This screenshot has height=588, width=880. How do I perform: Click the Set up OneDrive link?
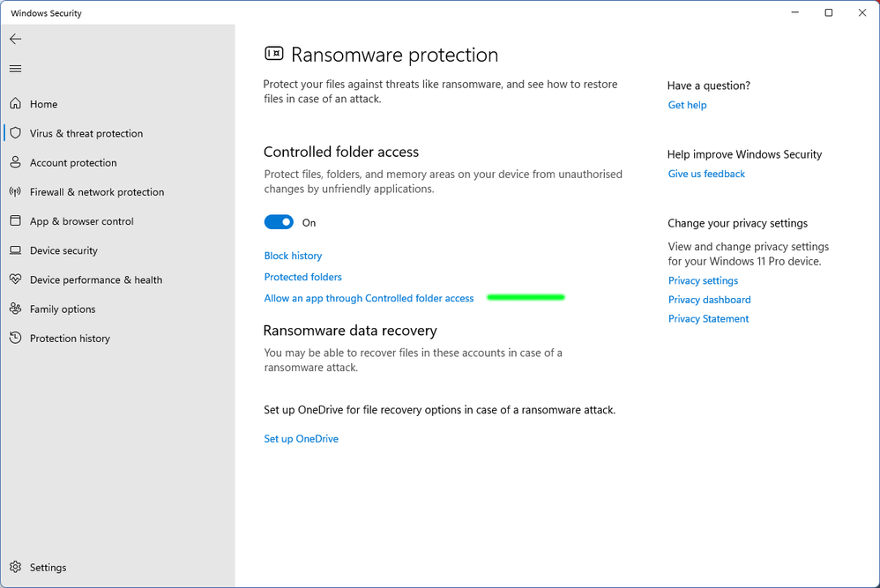(x=301, y=439)
